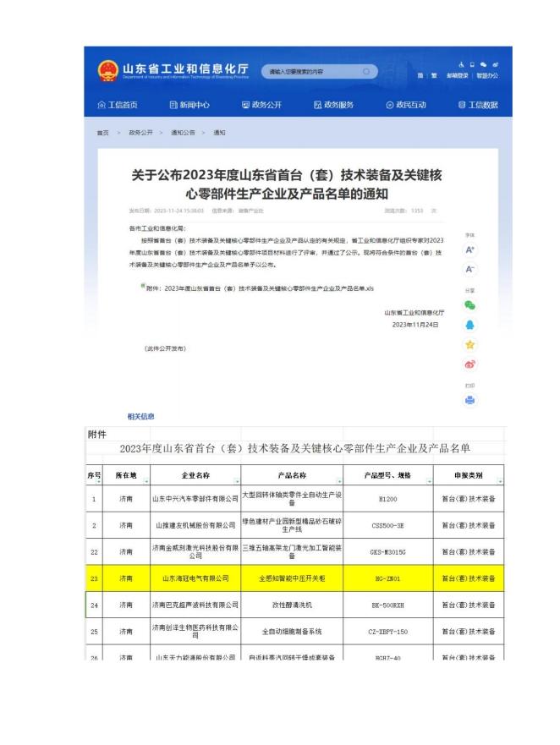Image resolution: width=560 pixels, height=745 pixels.
Task: Click cell 改性醇清洗机
Action: pos(292,605)
